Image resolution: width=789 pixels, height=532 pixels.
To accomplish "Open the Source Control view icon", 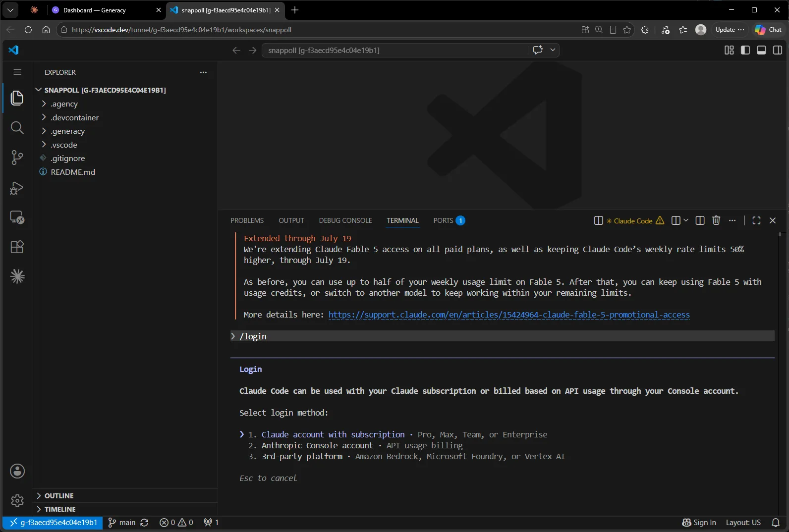I will pos(17,158).
